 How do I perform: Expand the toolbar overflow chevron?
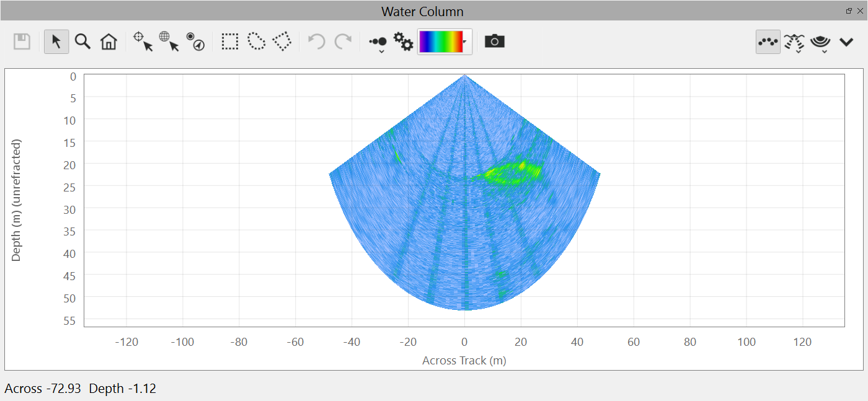(x=846, y=42)
